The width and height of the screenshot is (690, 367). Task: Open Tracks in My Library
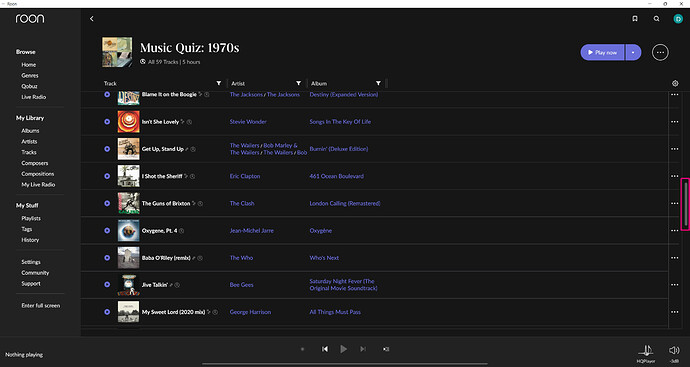click(29, 152)
